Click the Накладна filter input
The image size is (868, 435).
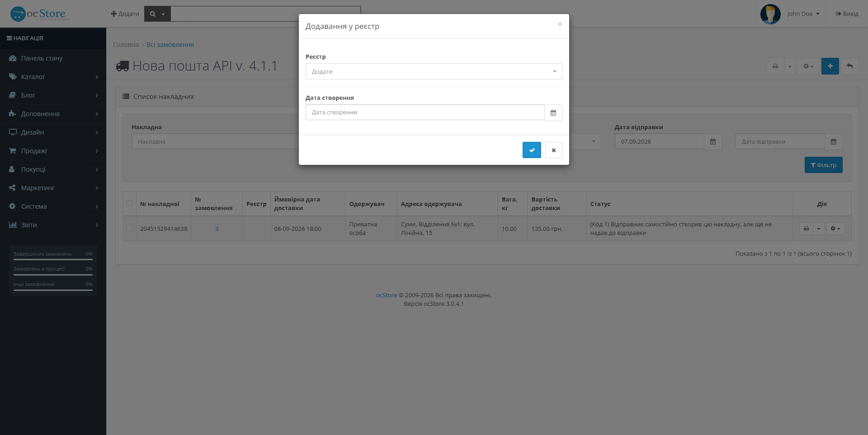215,141
